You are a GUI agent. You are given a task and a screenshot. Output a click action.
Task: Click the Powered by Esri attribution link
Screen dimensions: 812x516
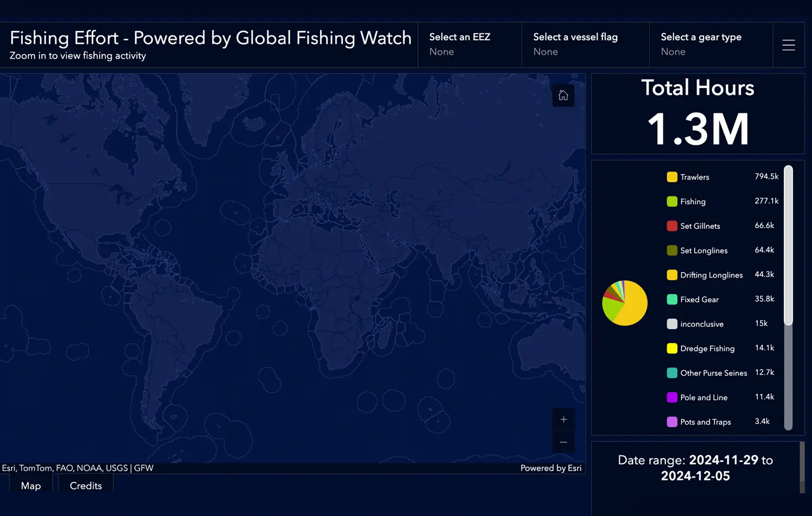(551, 468)
